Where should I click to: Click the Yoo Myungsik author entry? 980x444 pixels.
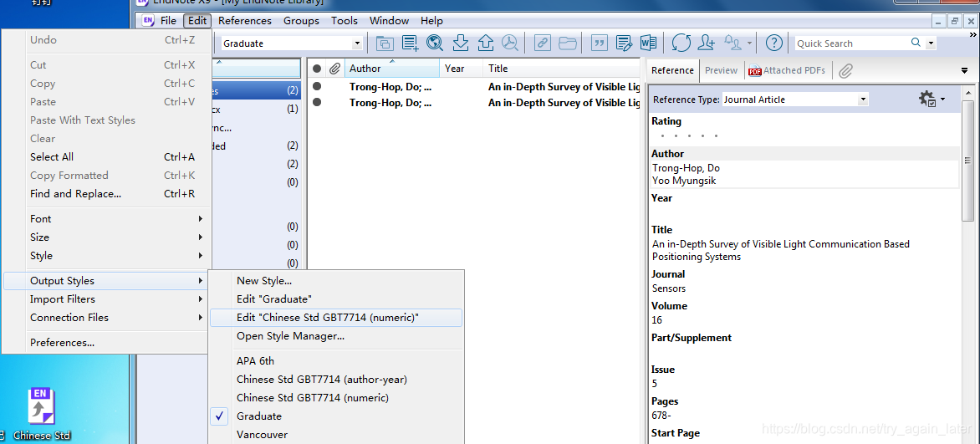684,181
